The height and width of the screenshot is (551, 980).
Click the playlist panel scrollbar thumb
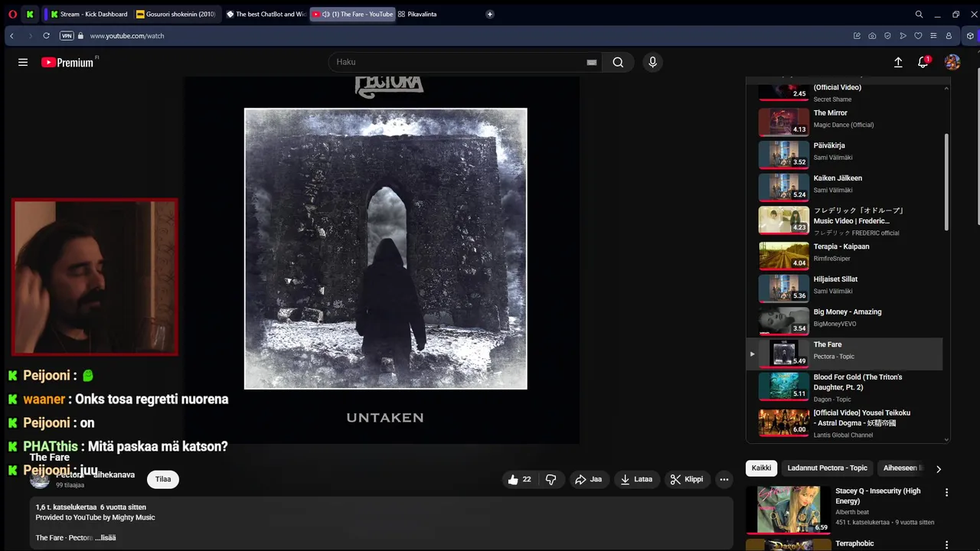pyautogui.click(x=946, y=182)
